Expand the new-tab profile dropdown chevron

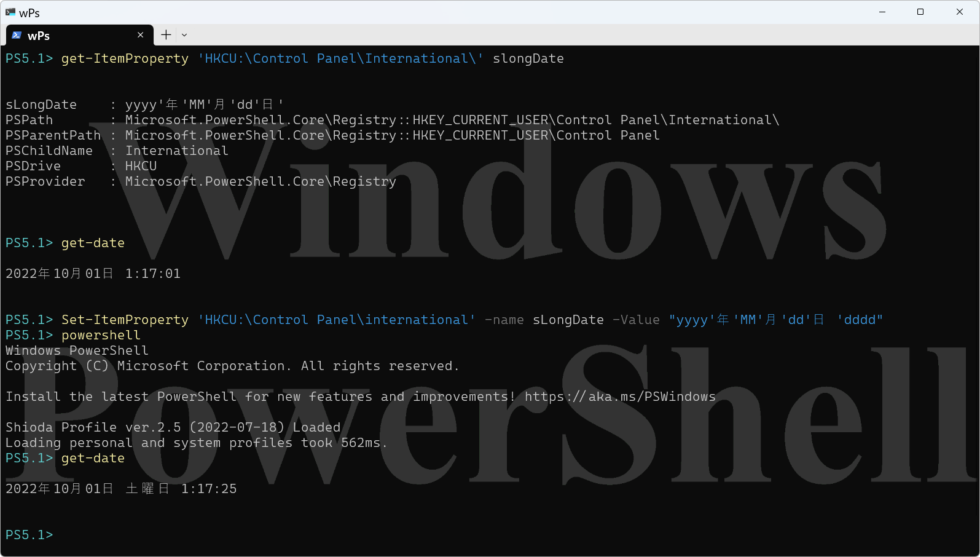[x=184, y=35]
